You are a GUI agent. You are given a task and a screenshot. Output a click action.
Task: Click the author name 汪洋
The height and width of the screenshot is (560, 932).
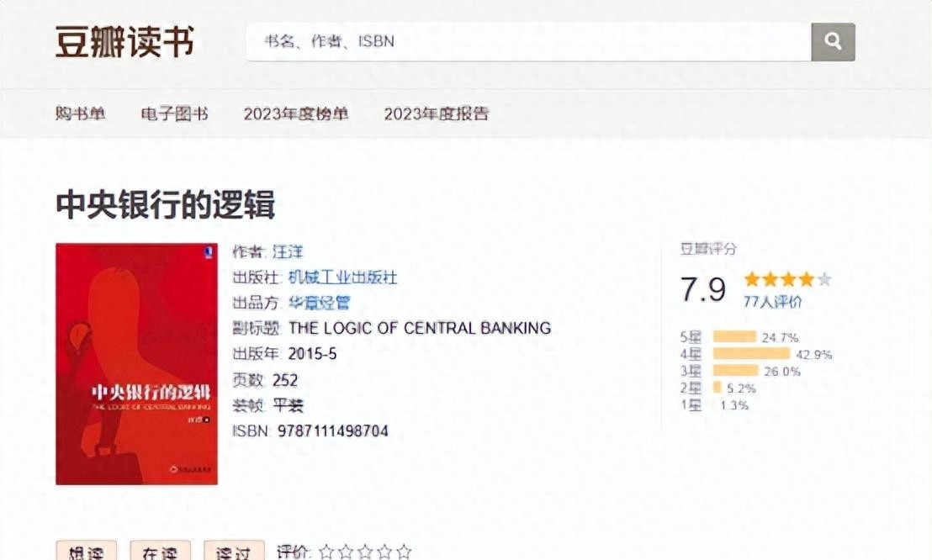tap(288, 251)
